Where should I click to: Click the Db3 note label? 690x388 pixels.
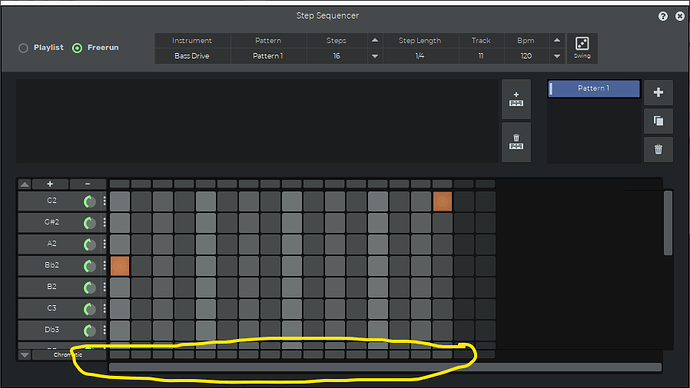51,330
